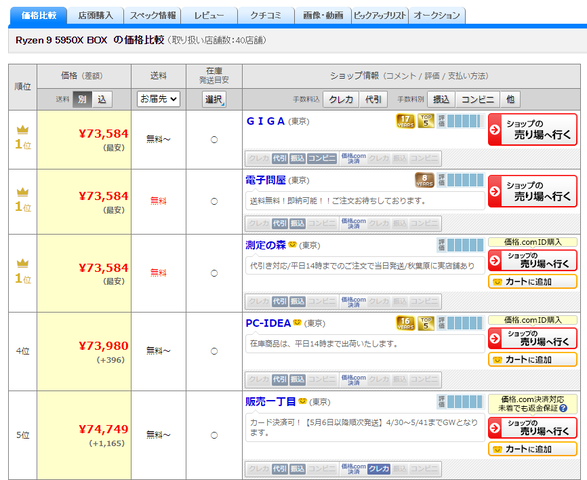The image size is (587, 480).
Task: Filter by クレカ payment
Action: [x=341, y=99]
